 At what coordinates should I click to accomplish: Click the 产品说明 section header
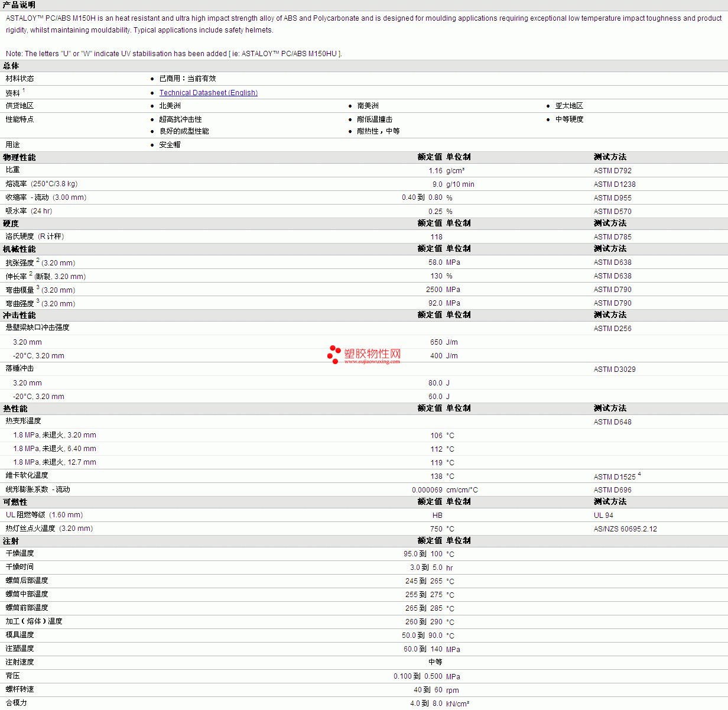(19, 5)
